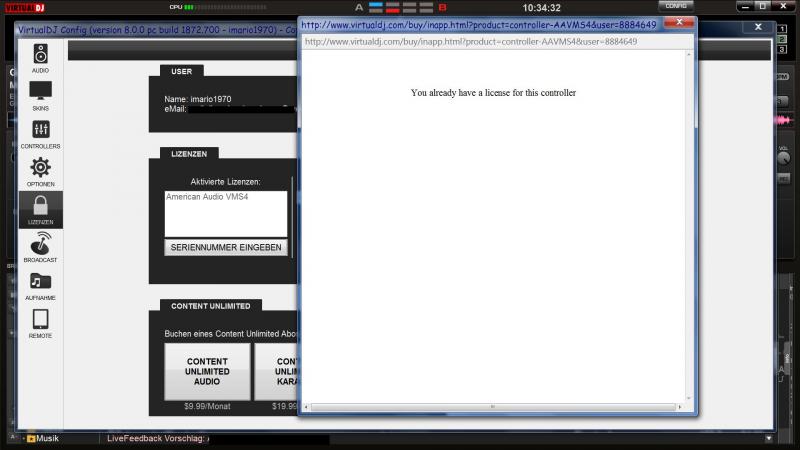Viewport: 800px width, 450px height.
Task: Select the Musik folder in browser
Action: [x=43, y=438]
